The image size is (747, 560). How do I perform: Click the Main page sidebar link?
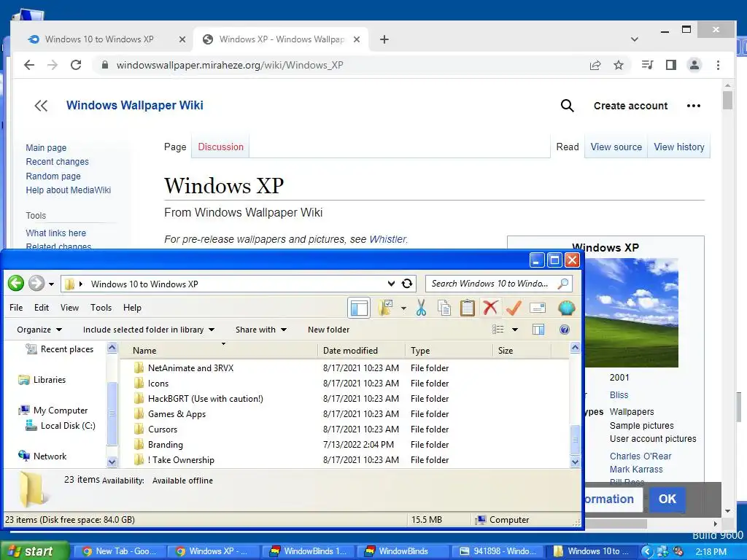coord(46,147)
